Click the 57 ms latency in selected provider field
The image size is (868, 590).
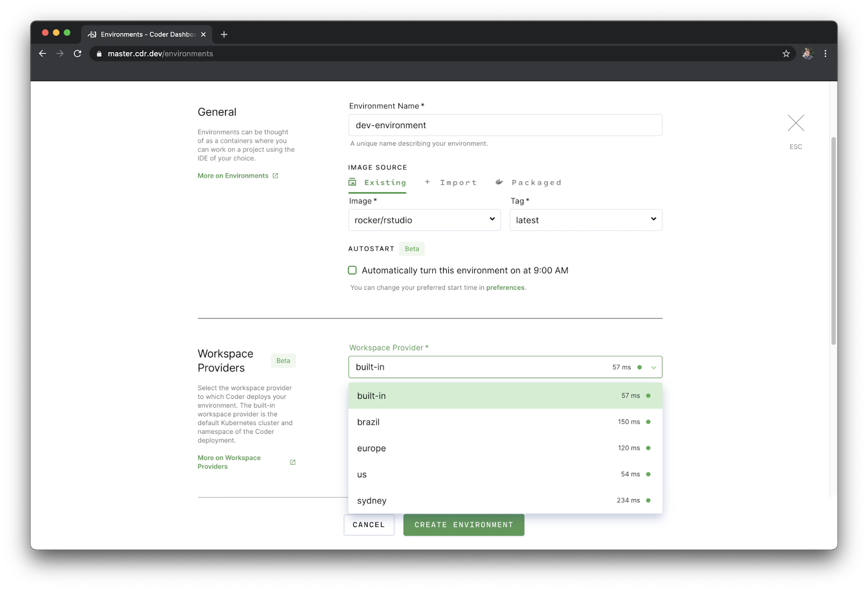(x=621, y=367)
